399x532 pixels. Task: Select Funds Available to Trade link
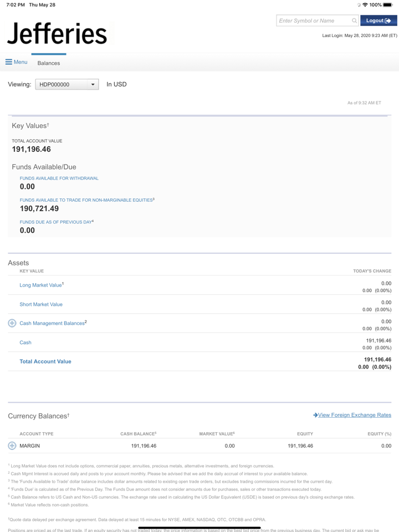[86, 200]
